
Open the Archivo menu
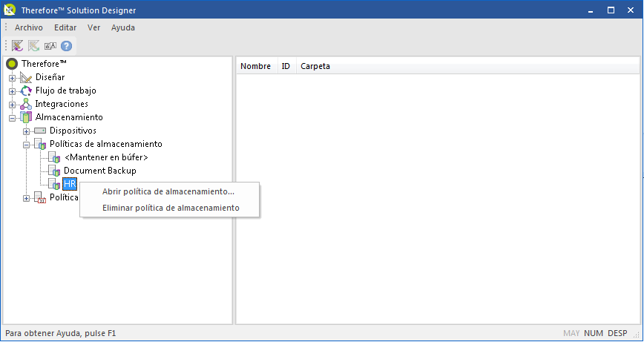(x=29, y=27)
